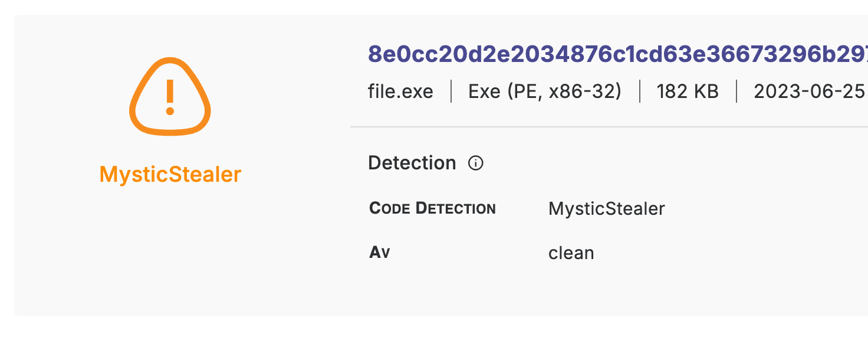The width and height of the screenshot is (868, 347).
Task: Click the horizontal divider above Detection
Action: pyautogui.click(x=607, y=127)
